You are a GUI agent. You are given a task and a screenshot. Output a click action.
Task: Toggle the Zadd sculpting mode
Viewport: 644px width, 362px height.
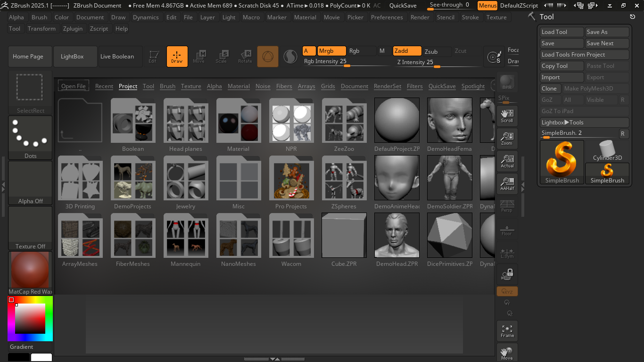point(406,51)
